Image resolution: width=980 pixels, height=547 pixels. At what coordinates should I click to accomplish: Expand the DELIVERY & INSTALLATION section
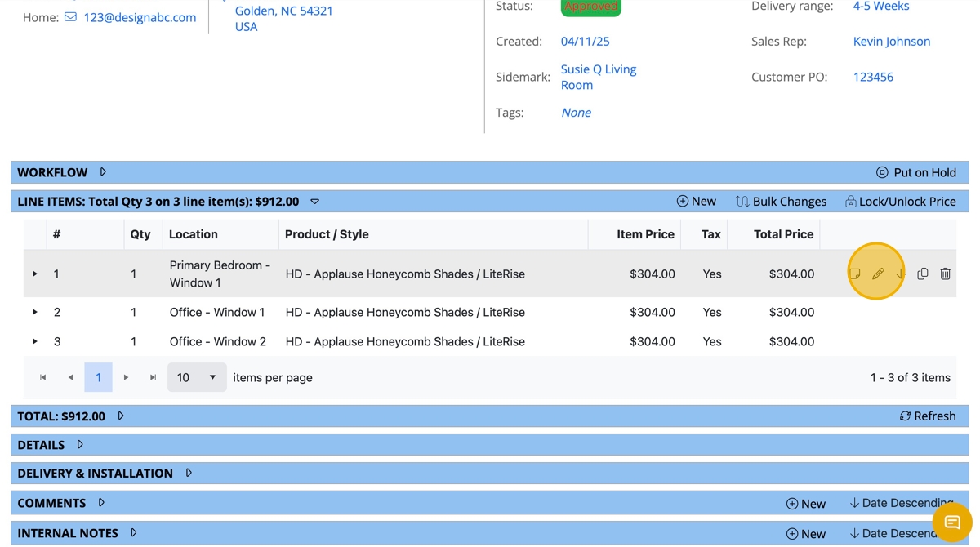point(189,473)
